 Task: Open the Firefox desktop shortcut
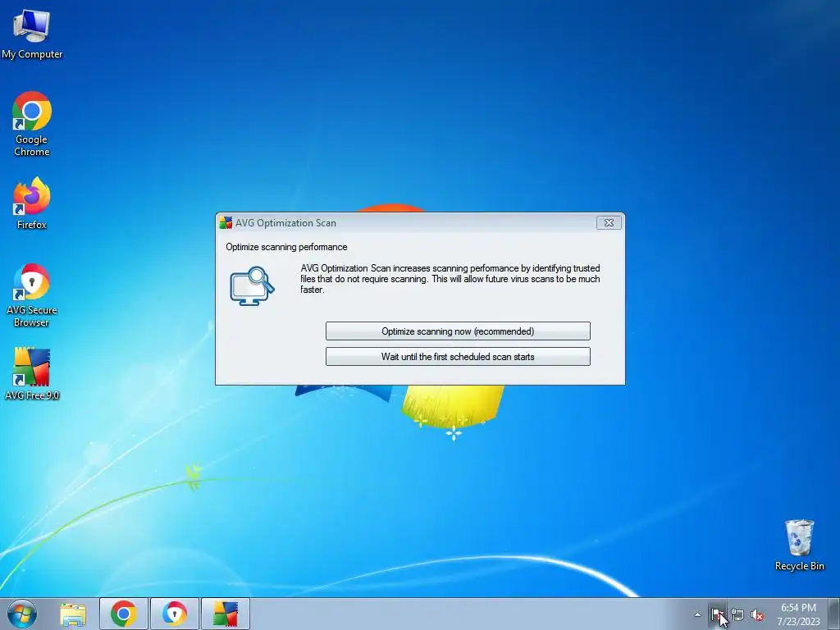pyautogui.click(x=32, y=203)
